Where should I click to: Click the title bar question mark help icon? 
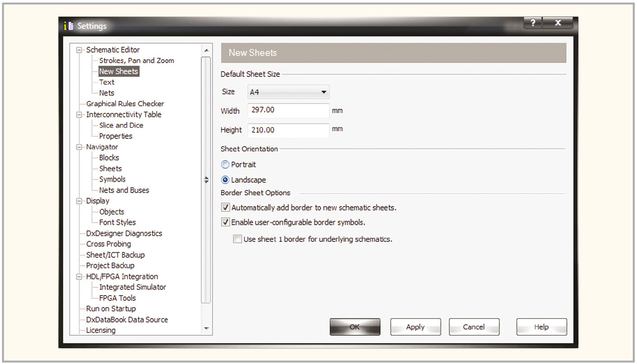533,23
